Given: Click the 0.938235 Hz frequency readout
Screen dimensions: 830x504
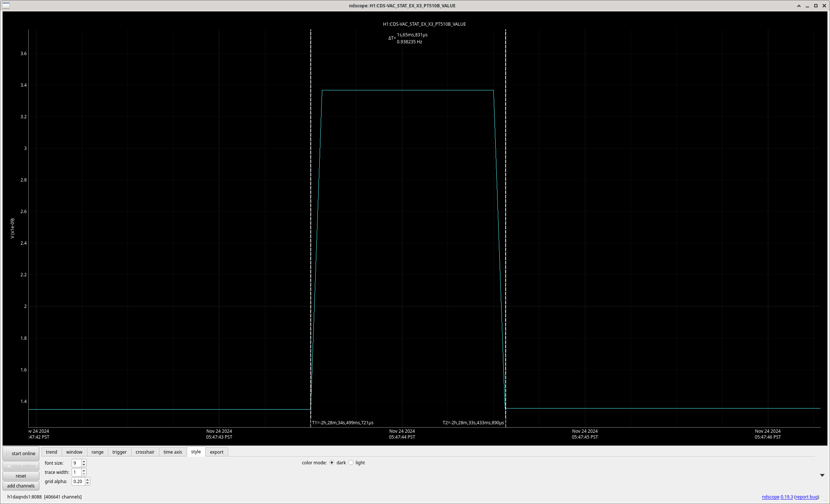Looking at the screenshot, I should (x=409, y=42).
